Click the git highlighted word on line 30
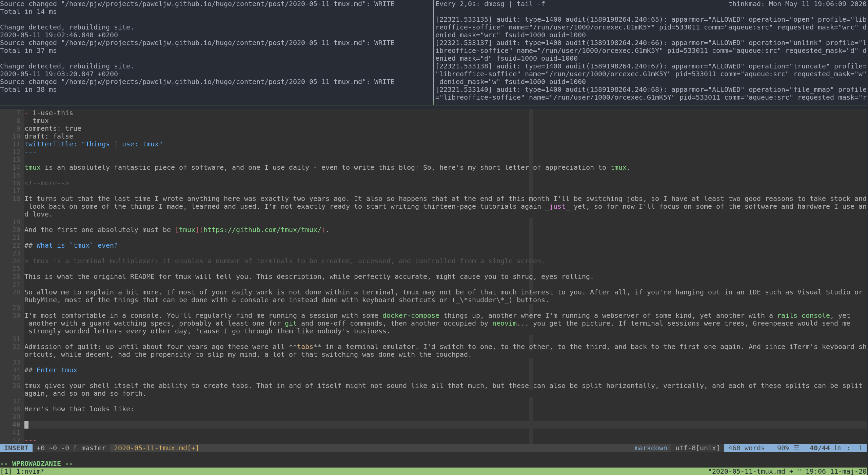Viewport: 868px width, 475px height. (x=291, y=323)
